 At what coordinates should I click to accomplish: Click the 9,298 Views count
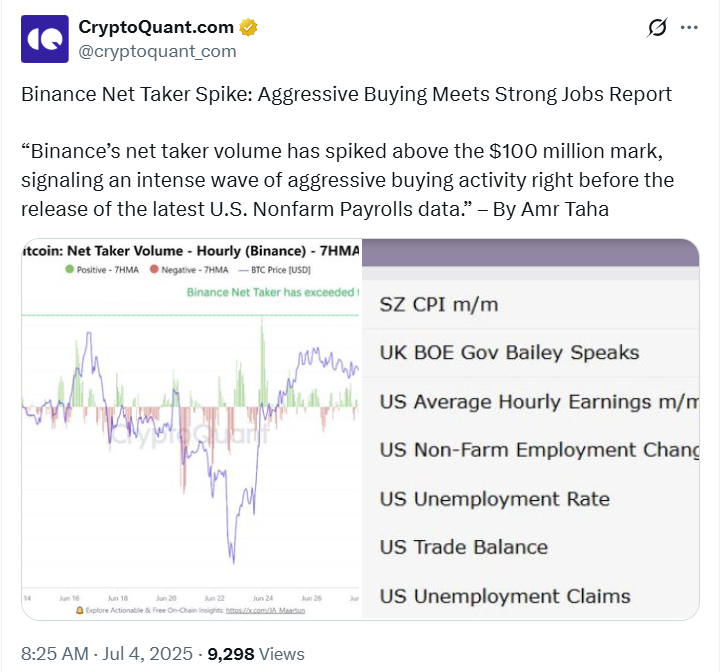255,654
